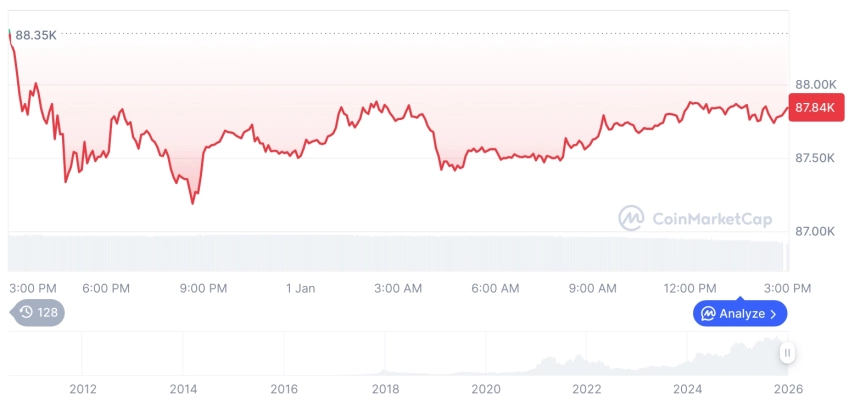Click the 9:00 AM time axis label
Screen dimensions: 860x401
click(x=593, y=288)
